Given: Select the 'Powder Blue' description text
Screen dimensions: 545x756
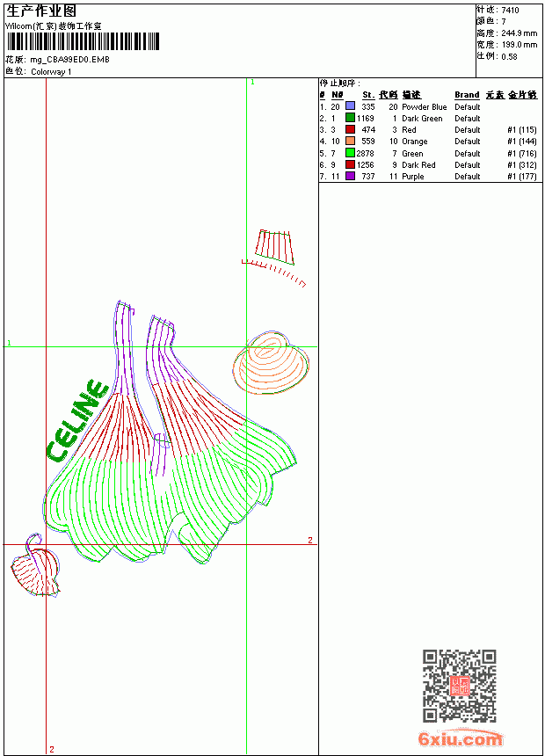Looking at the screenshot, I should (425, 107).
